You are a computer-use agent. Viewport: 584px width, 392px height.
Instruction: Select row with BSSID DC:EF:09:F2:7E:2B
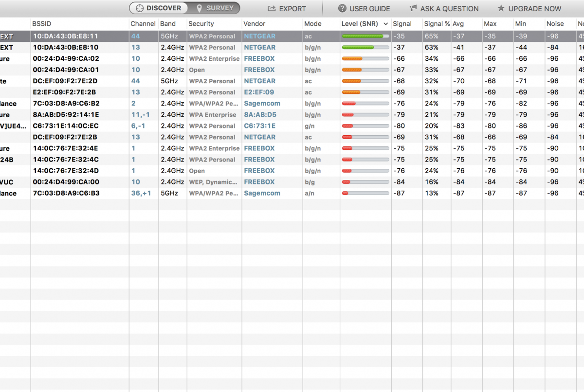292,137
